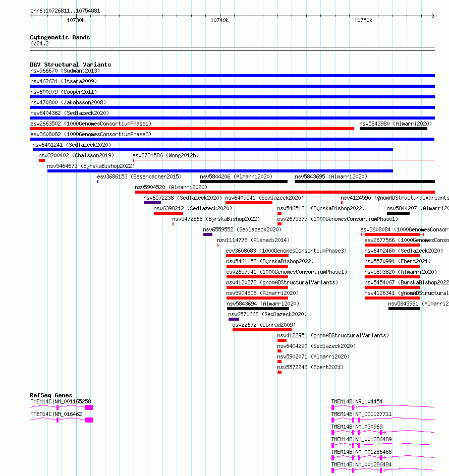Click purple bar of nsv6559552 (Sedlazeck2020)
The image size is (449, 476).
click(208, 234)
